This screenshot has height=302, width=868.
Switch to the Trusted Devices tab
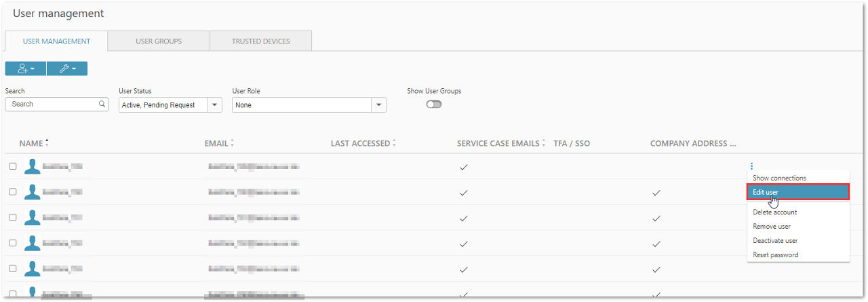(x=260, y=41)
